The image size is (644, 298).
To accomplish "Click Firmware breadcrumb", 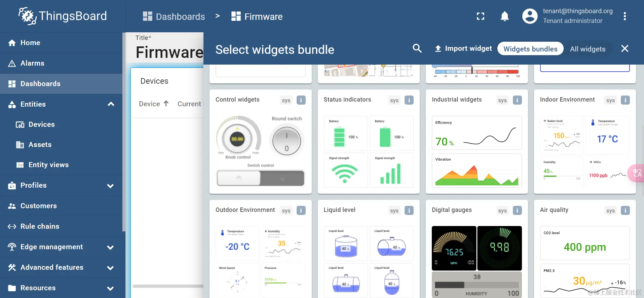I will pos(257,16).
